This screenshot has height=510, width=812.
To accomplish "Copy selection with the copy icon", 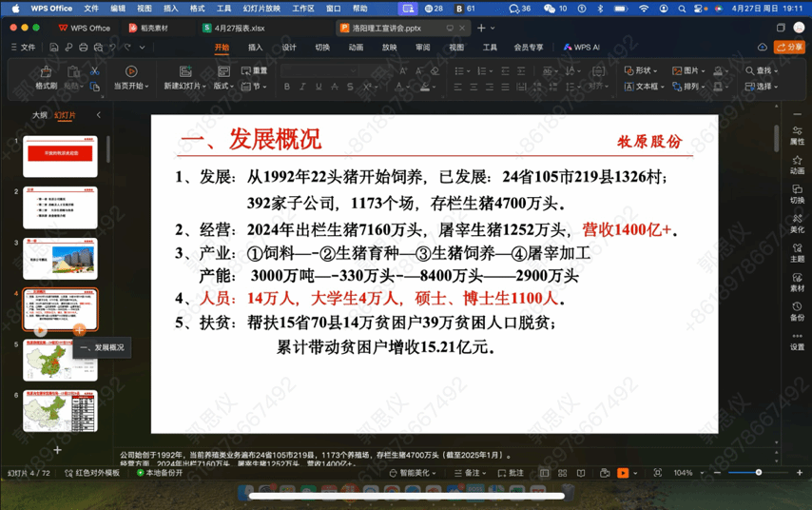I will (95, 87).
